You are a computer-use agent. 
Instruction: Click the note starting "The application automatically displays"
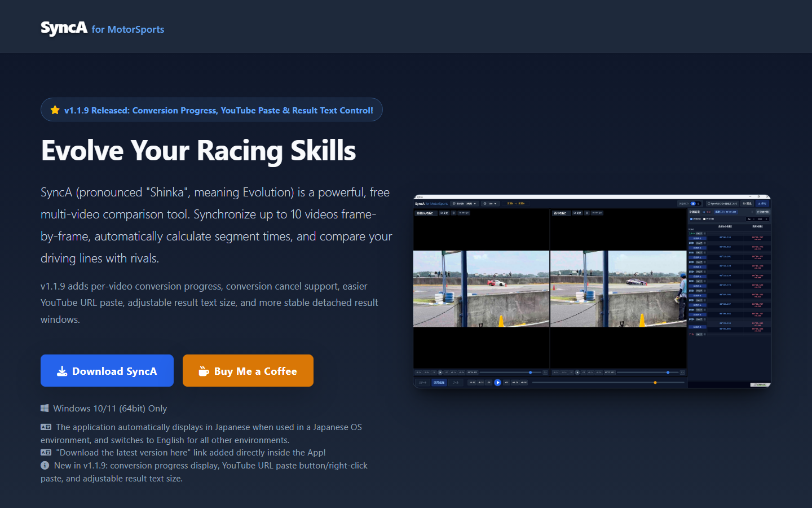(201, 433)
